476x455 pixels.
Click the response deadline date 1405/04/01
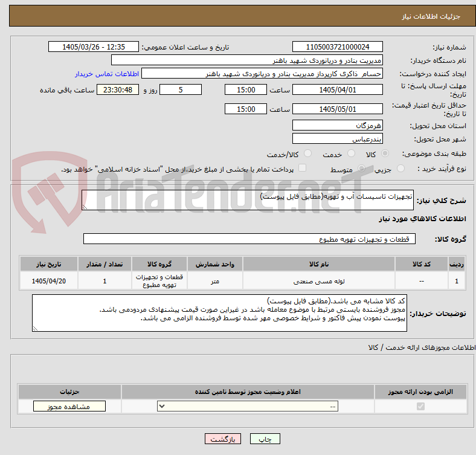tap(337, 89)
